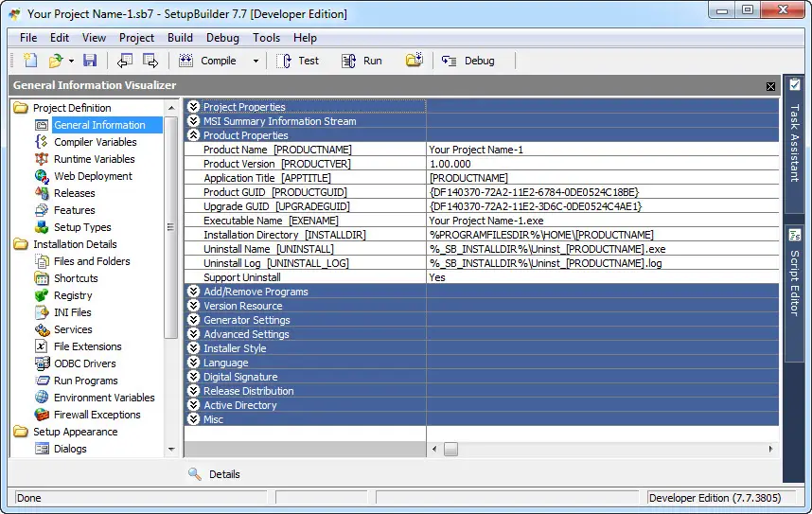
Task: Click the Run Programs icon
Action: coord(42,381)
